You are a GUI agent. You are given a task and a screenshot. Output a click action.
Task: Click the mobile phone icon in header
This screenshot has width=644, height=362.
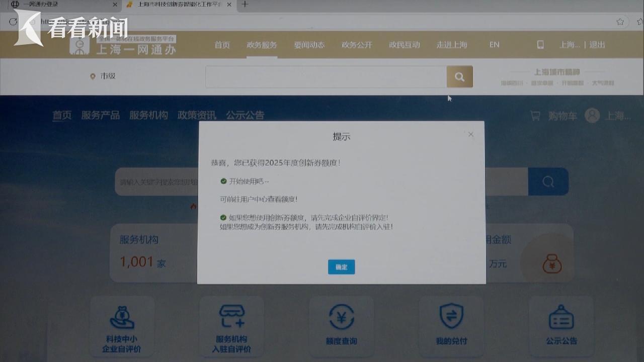(x=540, y=45)
